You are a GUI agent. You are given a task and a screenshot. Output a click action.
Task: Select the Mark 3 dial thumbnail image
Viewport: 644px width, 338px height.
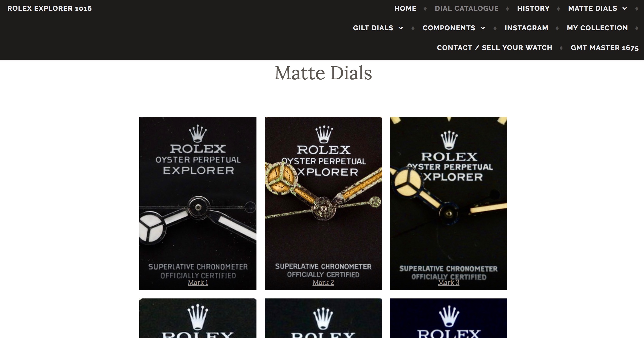pyautogui.click(x=449, y=203)
